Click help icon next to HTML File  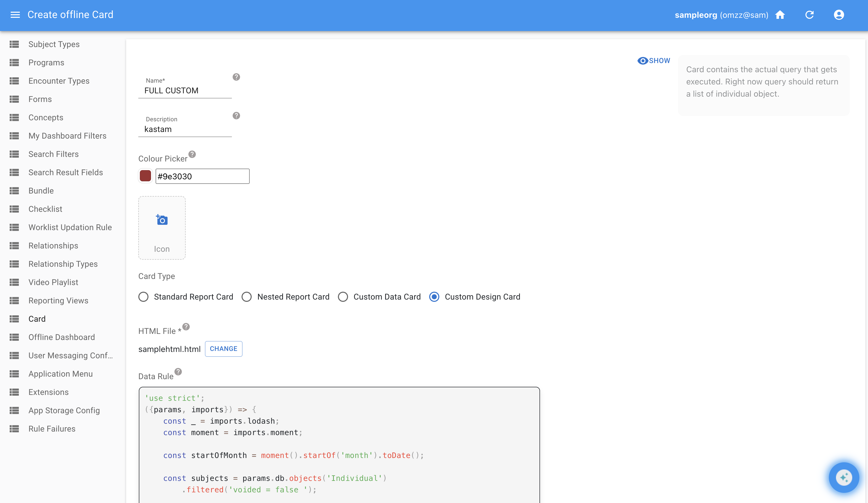[x=186, y=327]
